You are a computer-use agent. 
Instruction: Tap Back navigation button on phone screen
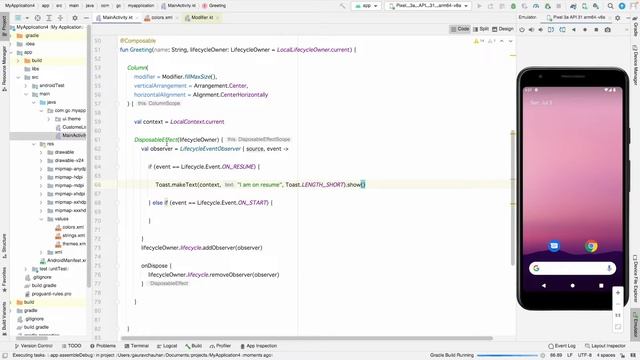[544, 286]
